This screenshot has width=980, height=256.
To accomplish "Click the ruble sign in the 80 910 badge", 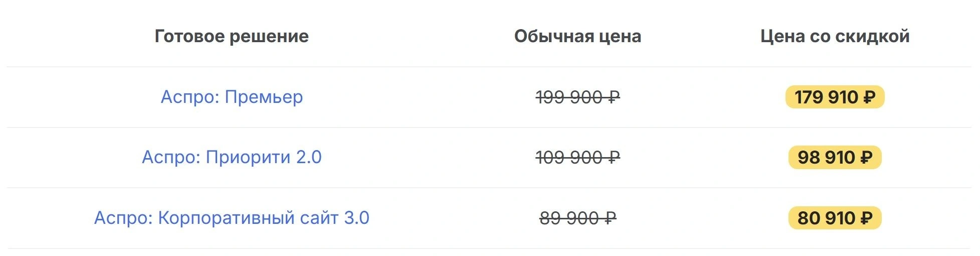I will click(x=866, y=218).
